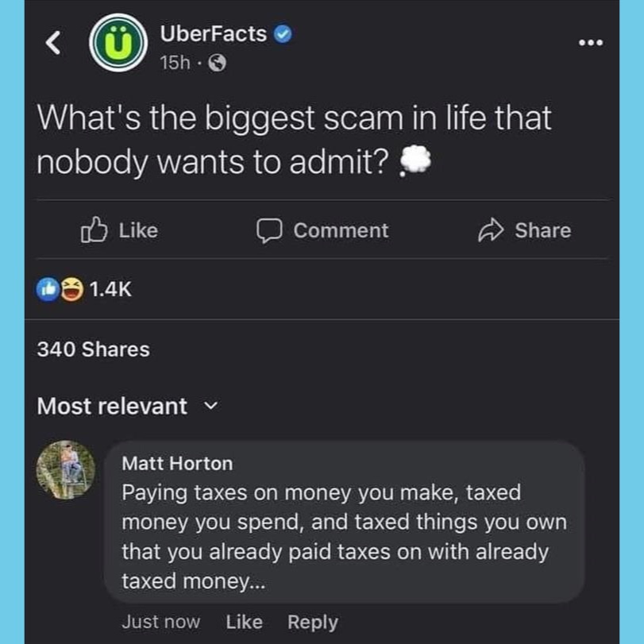This screenshot has height=644, width=644.
Task: View the like and haha reactions
Action: (60, 291)
